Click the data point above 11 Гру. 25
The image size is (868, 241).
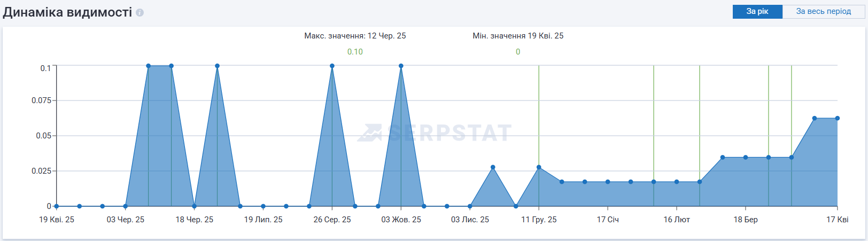539,167
